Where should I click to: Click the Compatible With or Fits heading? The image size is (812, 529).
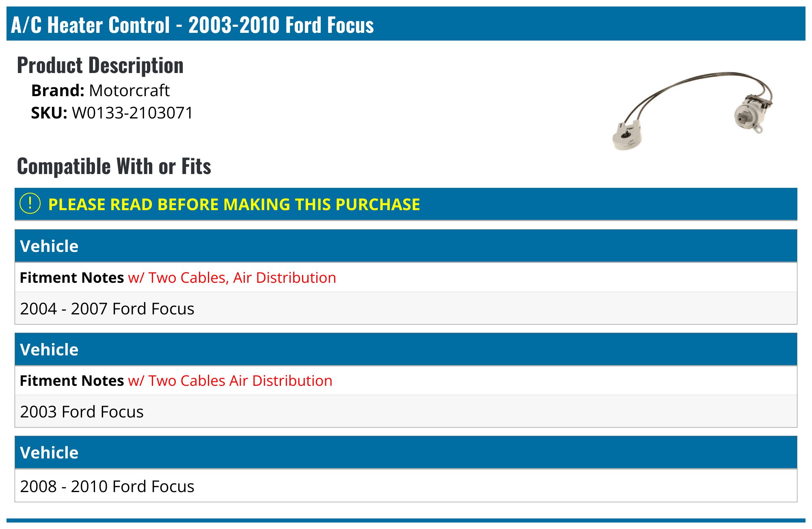114,166
